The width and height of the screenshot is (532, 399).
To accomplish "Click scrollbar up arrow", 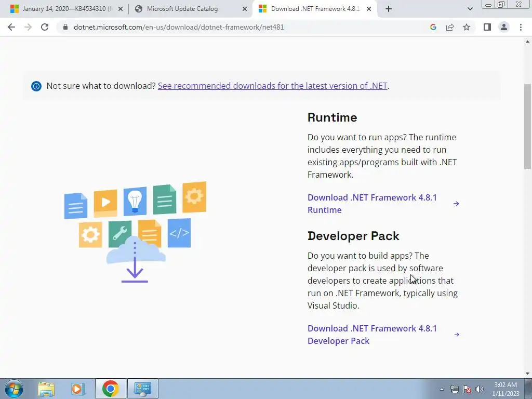I will click(527, 42).
